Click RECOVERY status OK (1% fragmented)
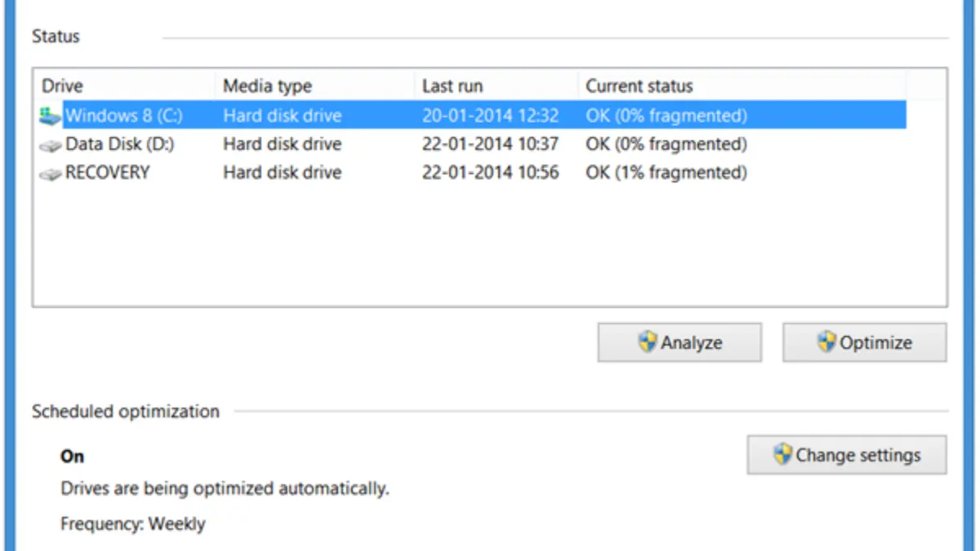Viewport: 980px width, 551px height. tap(666, 173)
